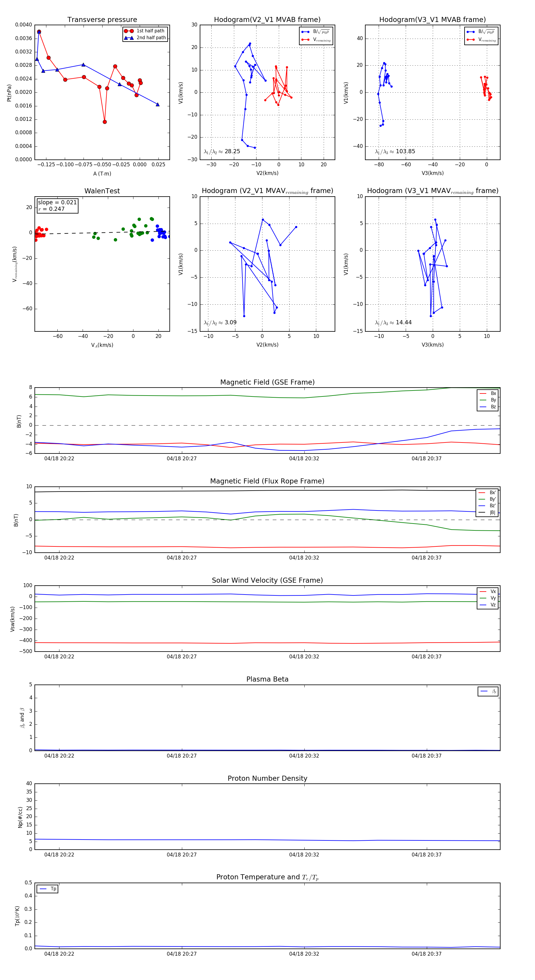
Task: Select the '1st half path' legend entry
Action: click(145, 31)
